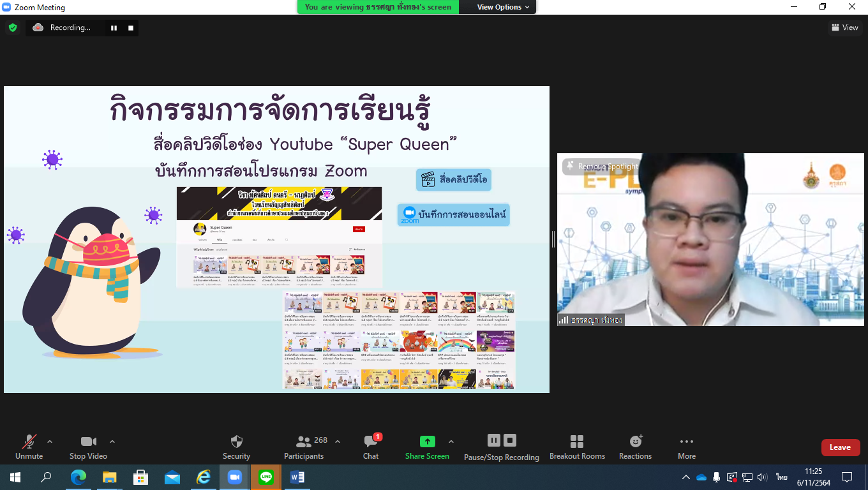Open share options caret beside Share Screen
868x490 pixels.
(451, 442)
